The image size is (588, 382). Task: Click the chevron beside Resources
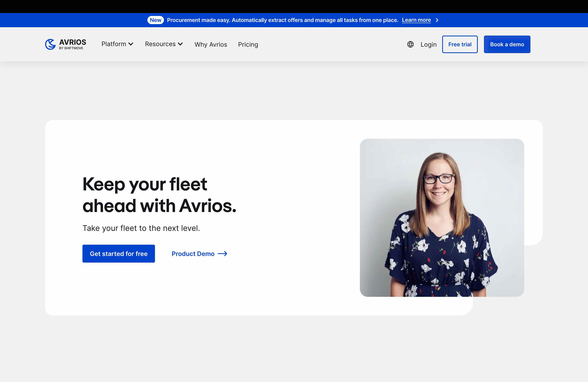click(180, 44)
